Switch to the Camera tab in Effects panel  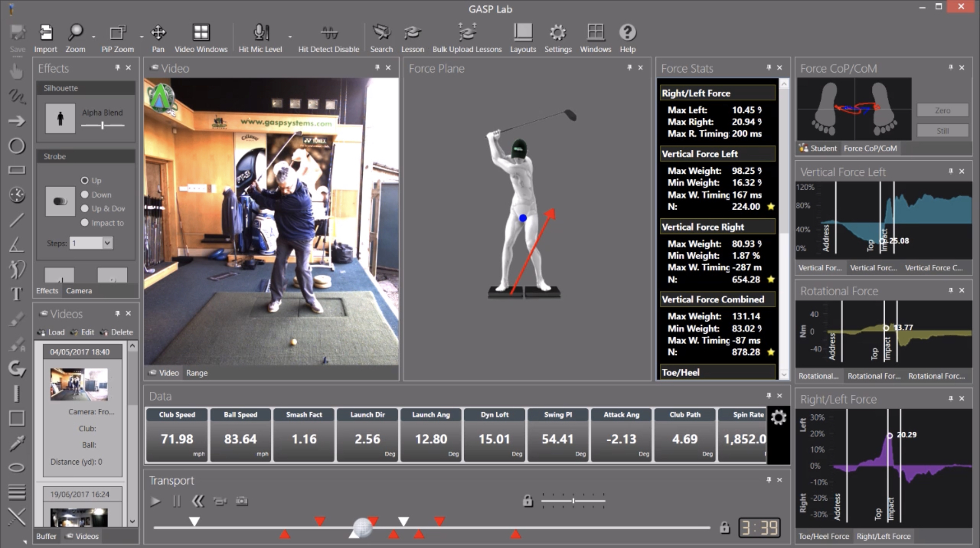click(79, 291)
